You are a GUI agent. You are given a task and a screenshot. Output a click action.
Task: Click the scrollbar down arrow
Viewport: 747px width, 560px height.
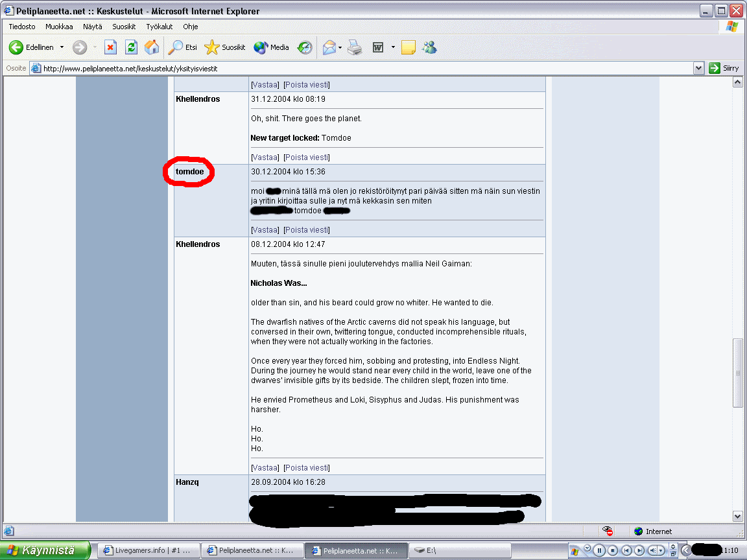tap(737, 516)
